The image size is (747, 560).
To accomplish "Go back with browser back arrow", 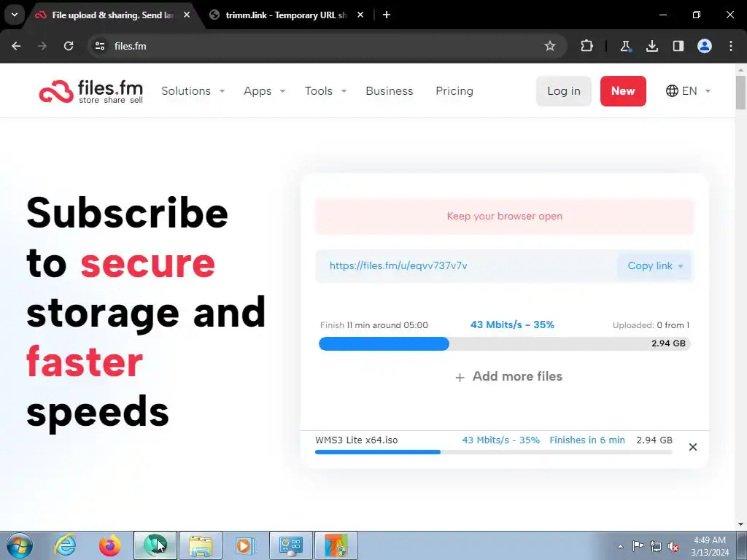I will tap(16, 46).
